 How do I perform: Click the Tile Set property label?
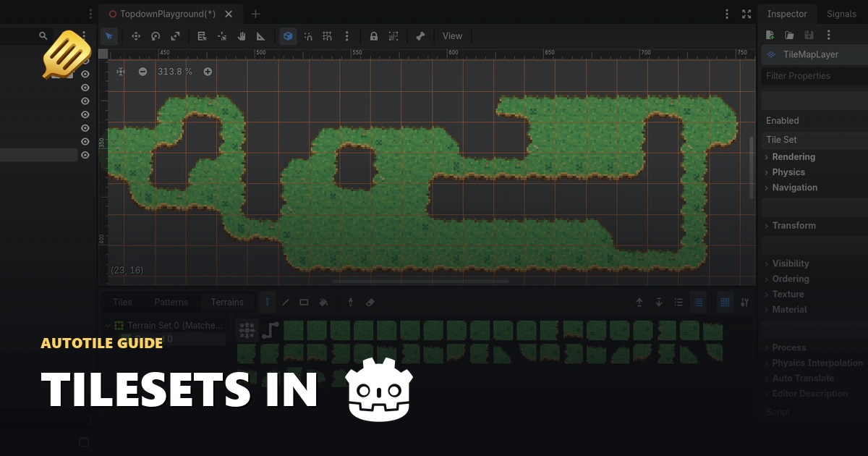[781, 140]
